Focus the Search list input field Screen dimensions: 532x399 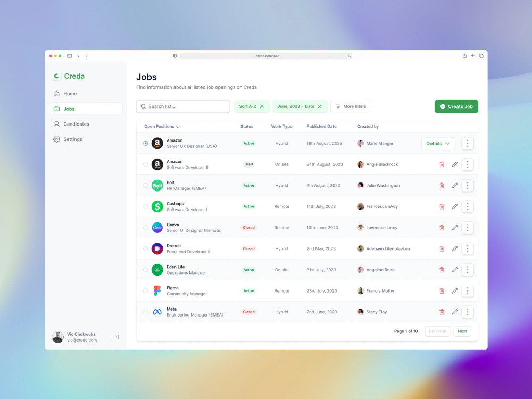pos(183,106)
